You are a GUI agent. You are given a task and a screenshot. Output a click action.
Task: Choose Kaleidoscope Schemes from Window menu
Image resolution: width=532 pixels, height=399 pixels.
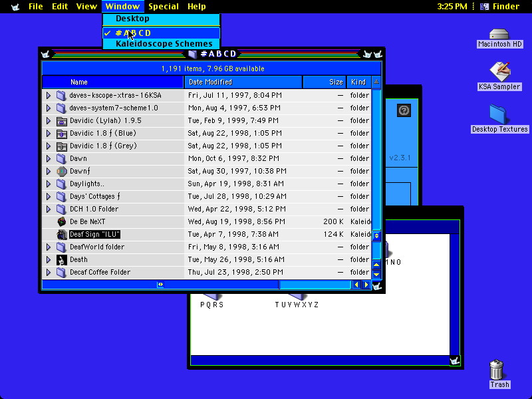click(x=161, y=44)
